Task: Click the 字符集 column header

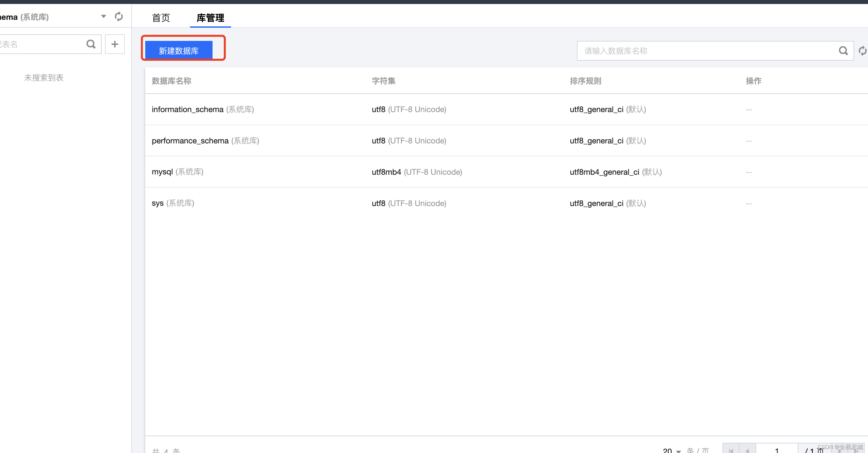Action: pyautogui.click(x=384, y=81)
